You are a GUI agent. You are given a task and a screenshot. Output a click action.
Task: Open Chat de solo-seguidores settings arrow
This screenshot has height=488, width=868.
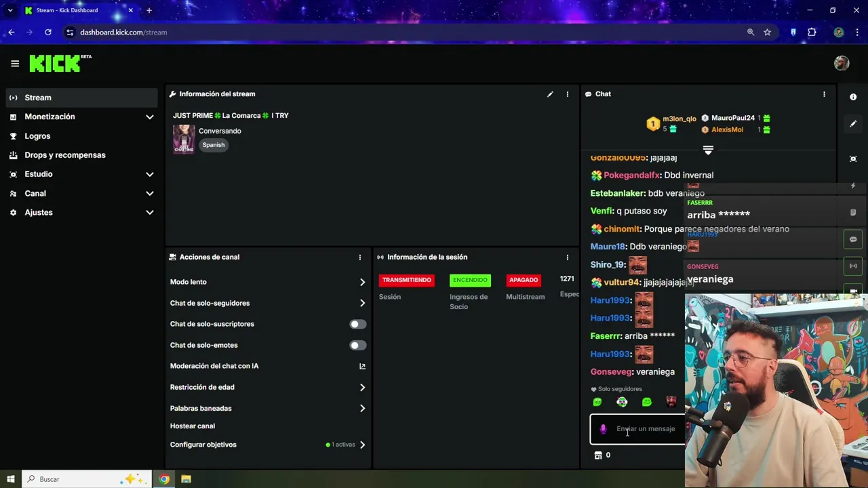(x=362, y=303)
